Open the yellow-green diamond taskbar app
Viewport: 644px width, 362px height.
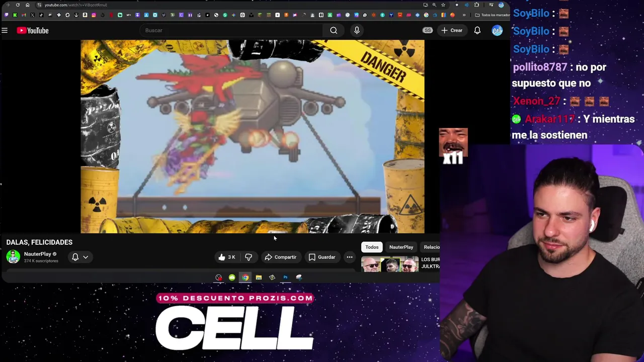[x=272, y=278]
